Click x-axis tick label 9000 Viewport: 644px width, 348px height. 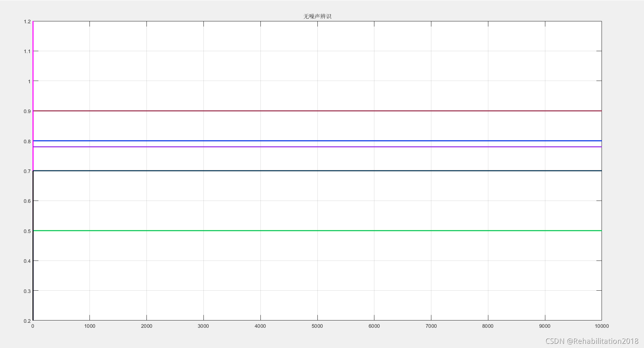[x=545, y=326]
